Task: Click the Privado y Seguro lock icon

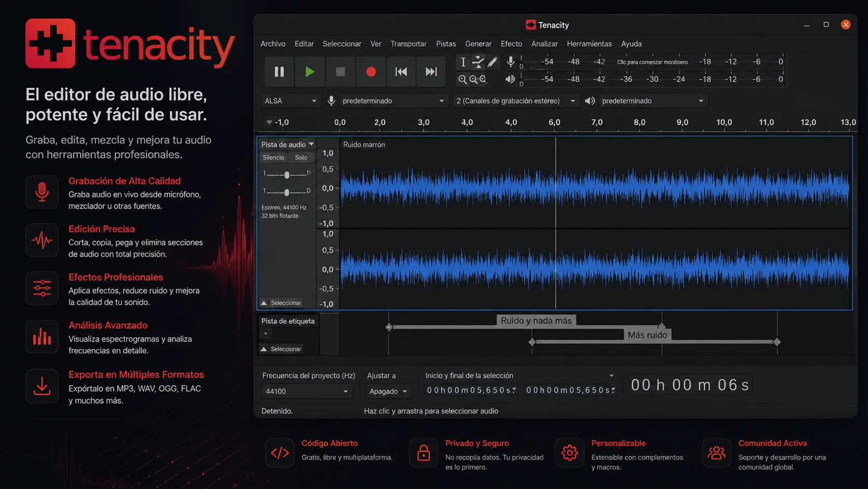Action: point(424,453)
